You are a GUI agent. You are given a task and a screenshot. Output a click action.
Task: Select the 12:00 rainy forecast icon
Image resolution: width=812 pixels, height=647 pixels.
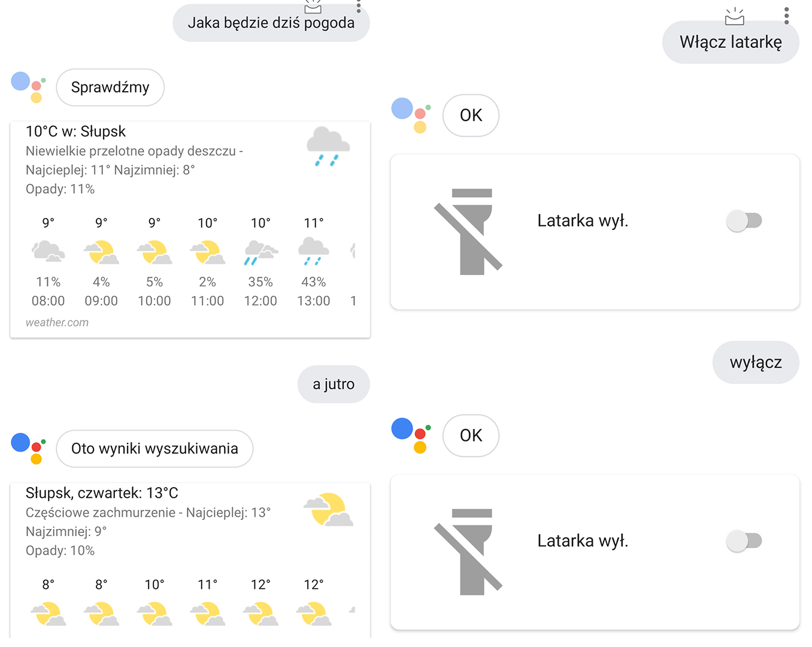260,252
